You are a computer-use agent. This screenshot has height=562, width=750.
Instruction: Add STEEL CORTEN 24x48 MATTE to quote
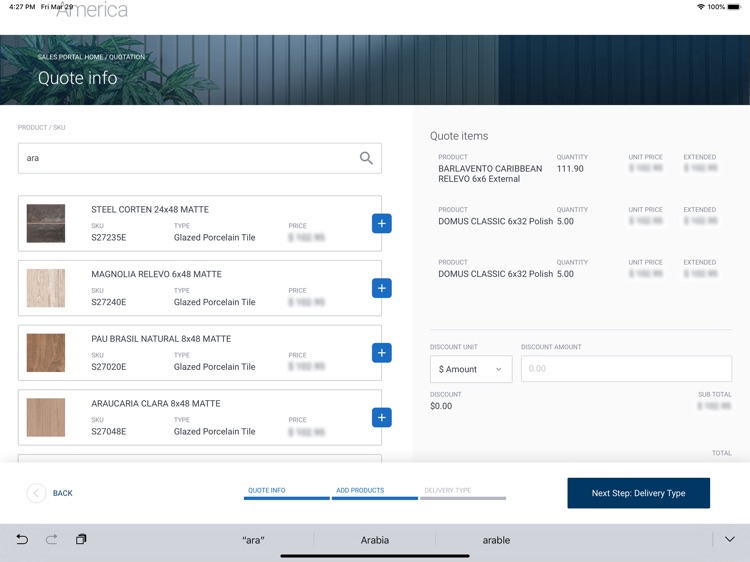(382, 223)
